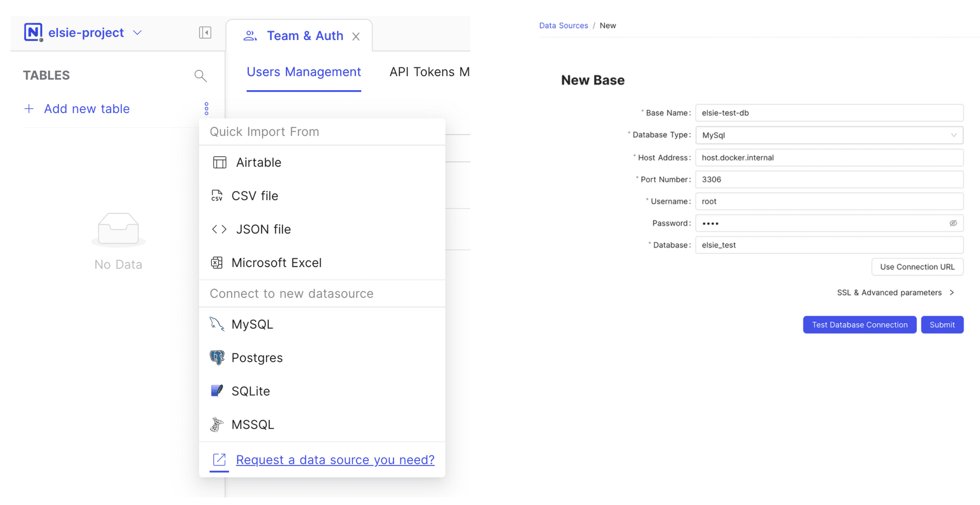Open Request a data source link

click(x=335, y=460)
